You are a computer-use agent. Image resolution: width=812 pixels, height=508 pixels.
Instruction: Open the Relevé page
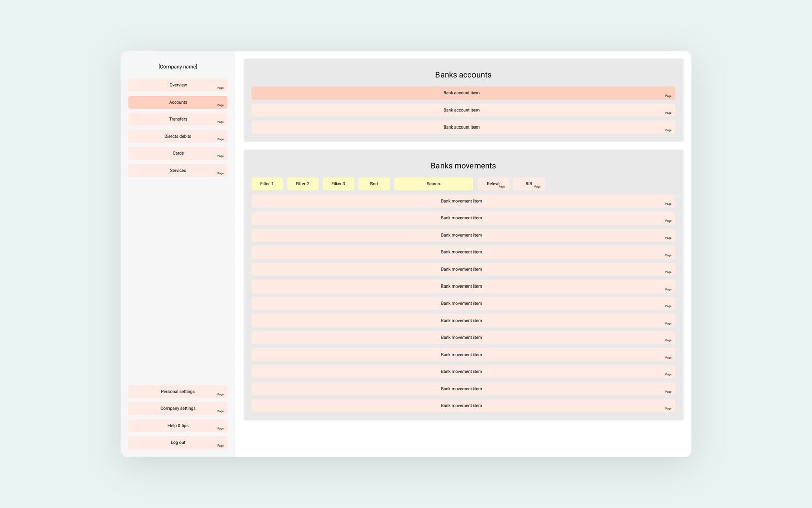tap(493, 184)
